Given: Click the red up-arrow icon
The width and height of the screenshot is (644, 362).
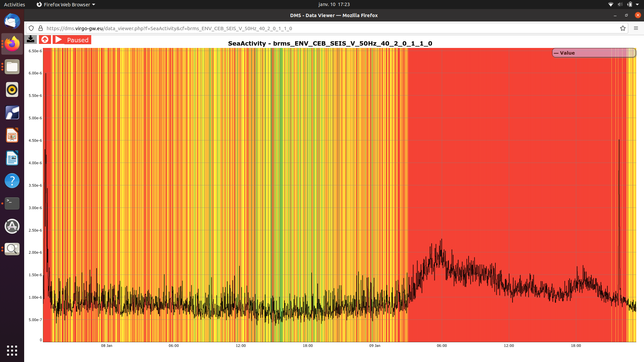Looking at the screenshot, I should click(x=45, y=40).
